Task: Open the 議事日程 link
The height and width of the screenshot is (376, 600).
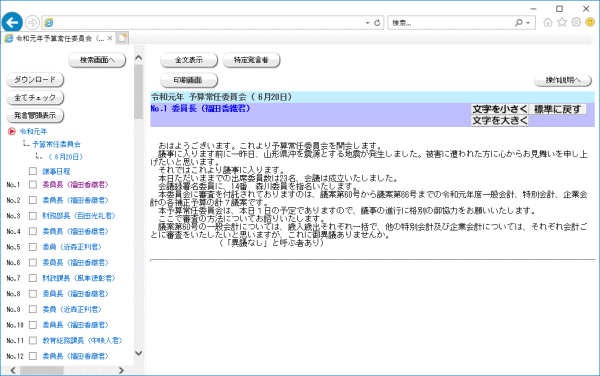Action: coord(56,171)
